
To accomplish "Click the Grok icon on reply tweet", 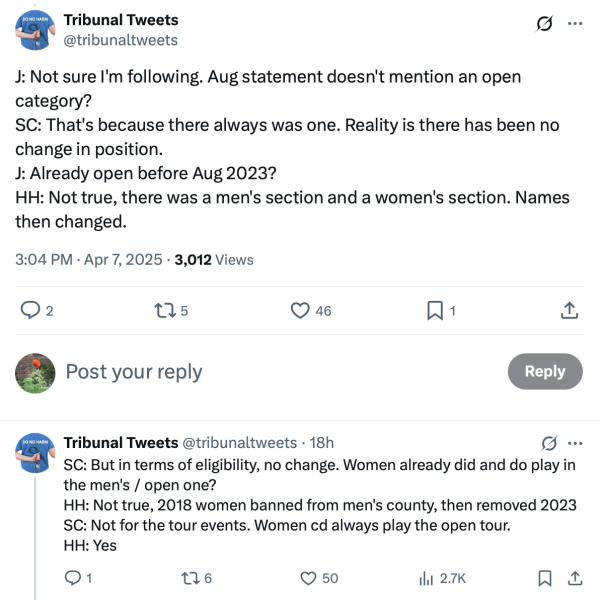I will point(549,443).
